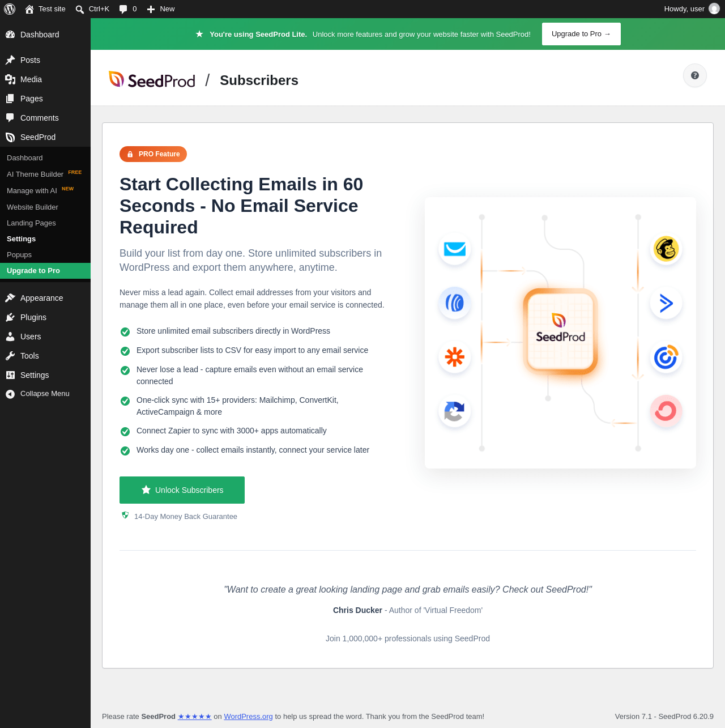Click the ActiveCampaign chevron icon
The image size is (725, 728).
point(666,303)
